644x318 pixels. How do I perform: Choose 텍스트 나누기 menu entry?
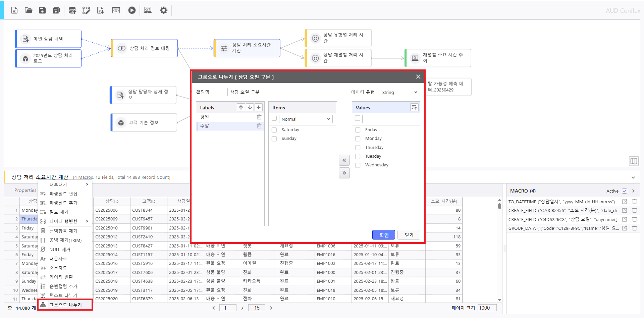click(x=63, y=295)
